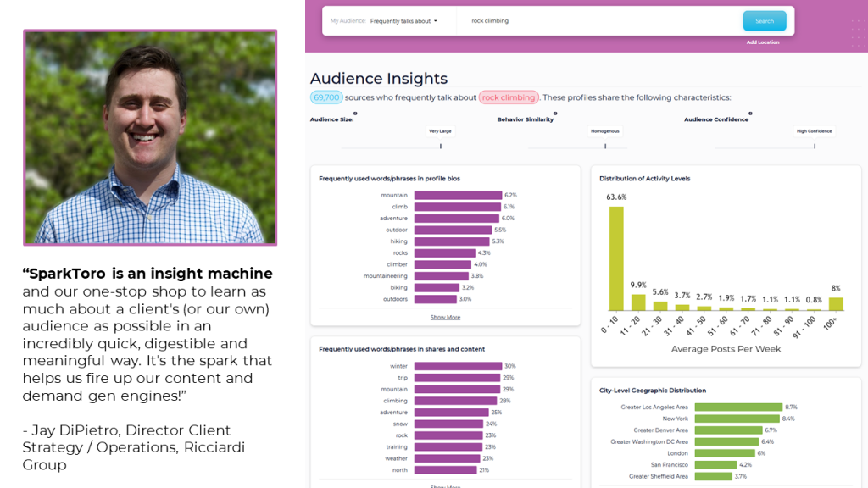The image size is (868, 488).
Task: Click the 'City-Level Geographic Distribution' title
Action: [x=652, y=391]
